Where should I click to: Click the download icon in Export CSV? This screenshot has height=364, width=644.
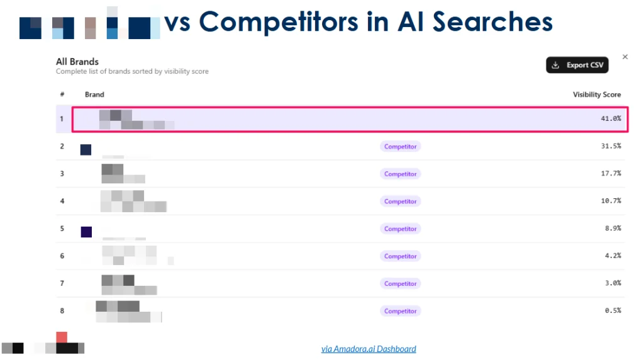coord(555,65)
